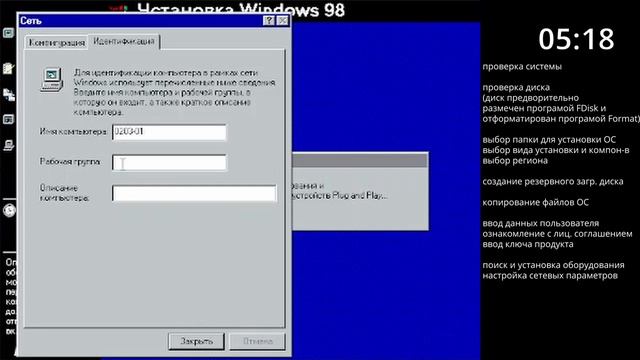Click the Имя компьютера input field
This screenshot has height=360, width=640.
pos(169,132)
